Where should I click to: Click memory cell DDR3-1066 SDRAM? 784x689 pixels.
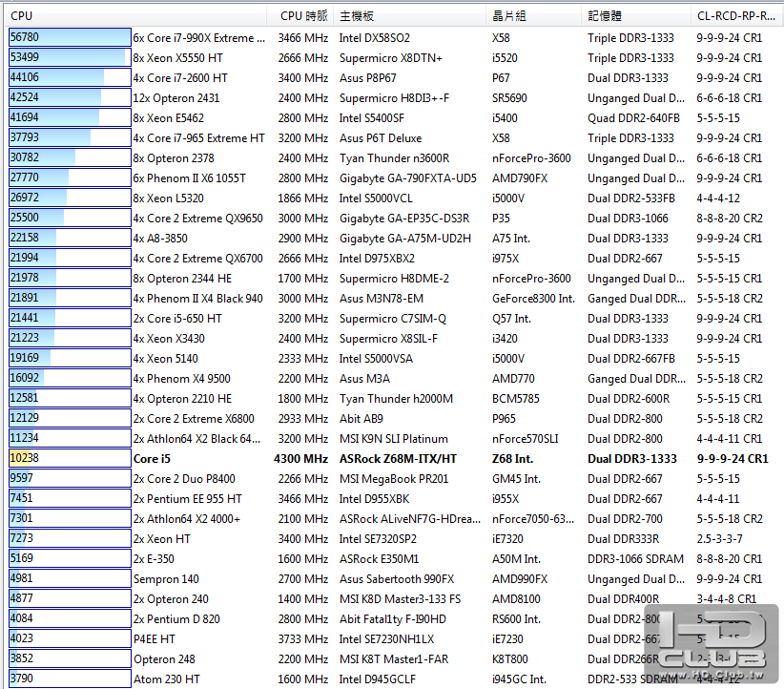click(635, 559)
